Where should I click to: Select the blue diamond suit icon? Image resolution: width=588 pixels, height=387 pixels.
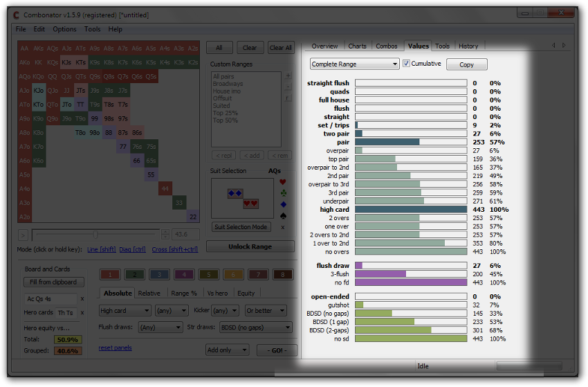[282, 204]
